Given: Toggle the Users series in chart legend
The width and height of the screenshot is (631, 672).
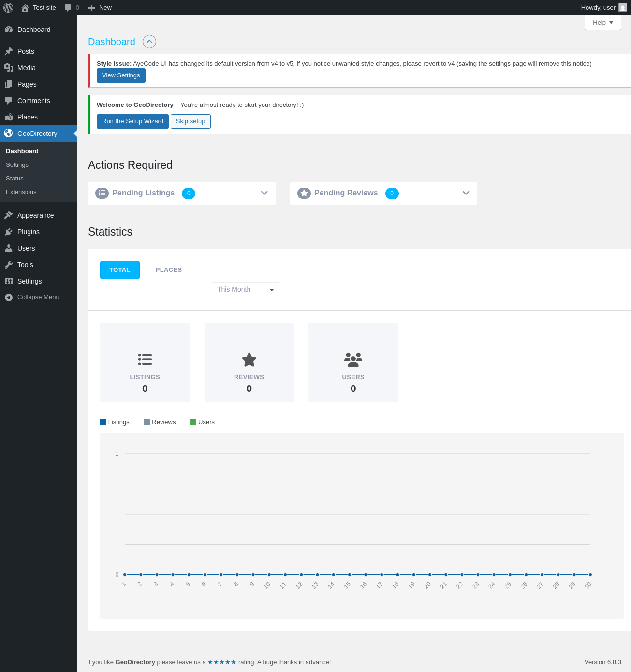Looking at the screenshot, I should click(203, 422).
